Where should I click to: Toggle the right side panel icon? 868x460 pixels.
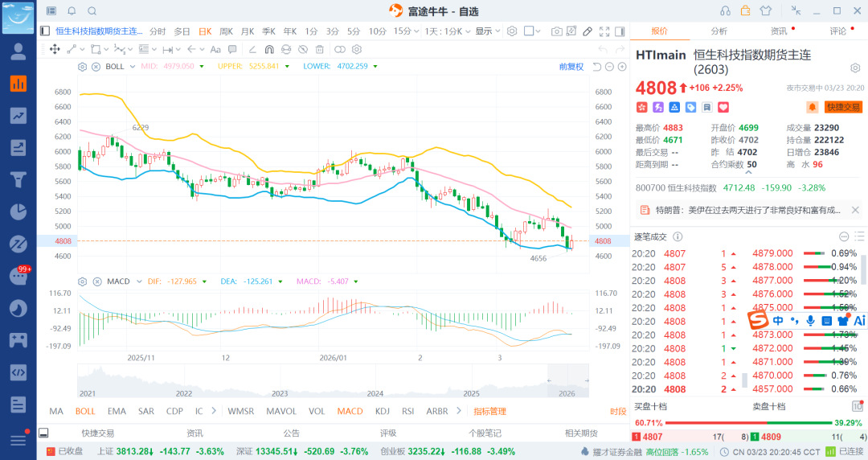(x=620, y=31)
